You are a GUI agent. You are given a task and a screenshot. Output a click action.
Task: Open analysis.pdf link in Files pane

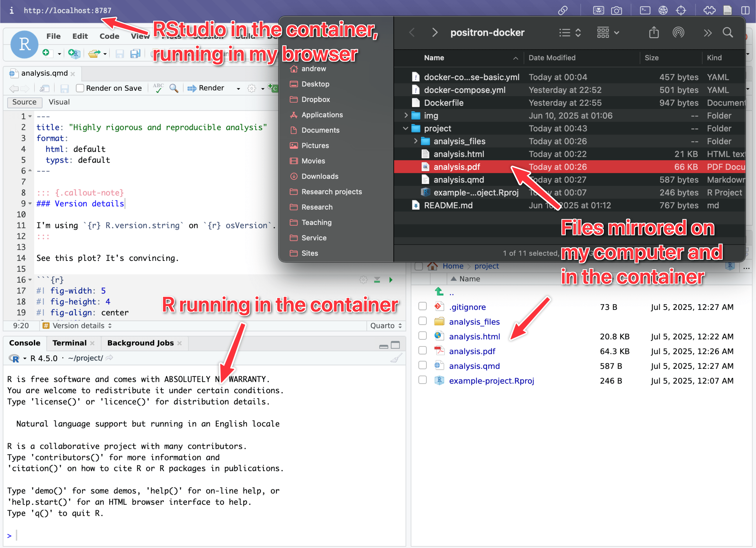(x=472, y=351)
